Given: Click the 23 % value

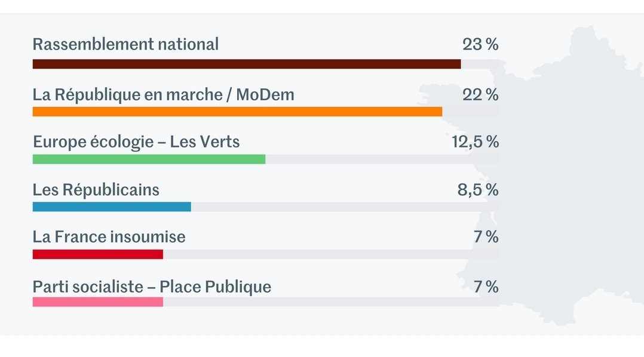Looking at the screenshot, I should (480, 44).
